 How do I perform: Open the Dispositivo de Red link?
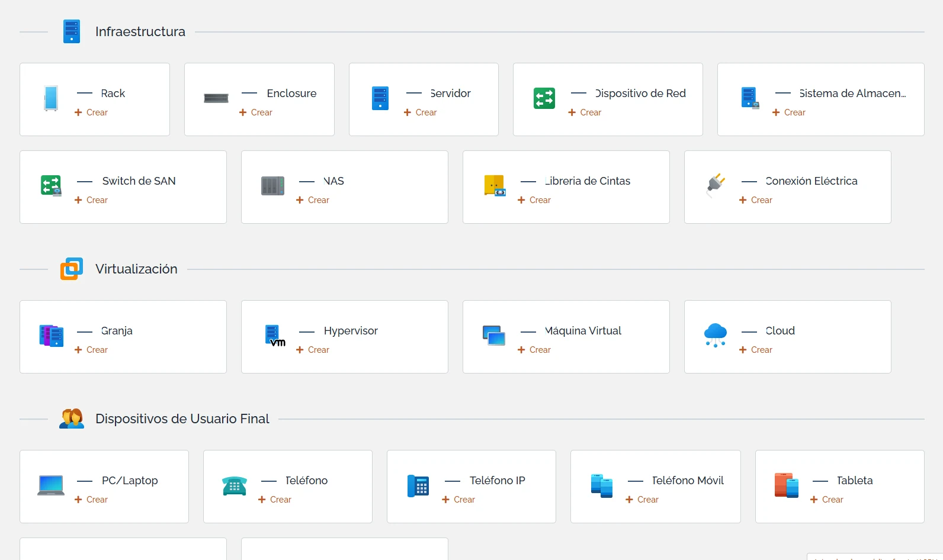(640, 93)
